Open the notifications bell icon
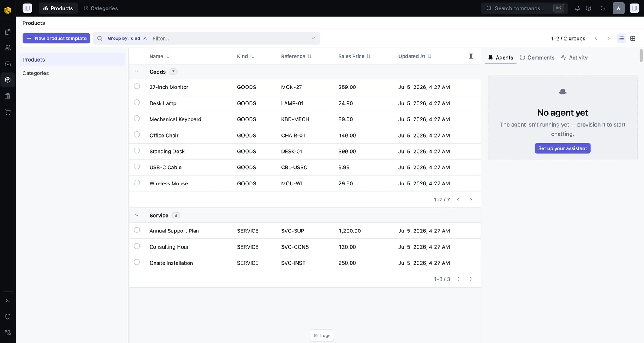 point(577,8)
